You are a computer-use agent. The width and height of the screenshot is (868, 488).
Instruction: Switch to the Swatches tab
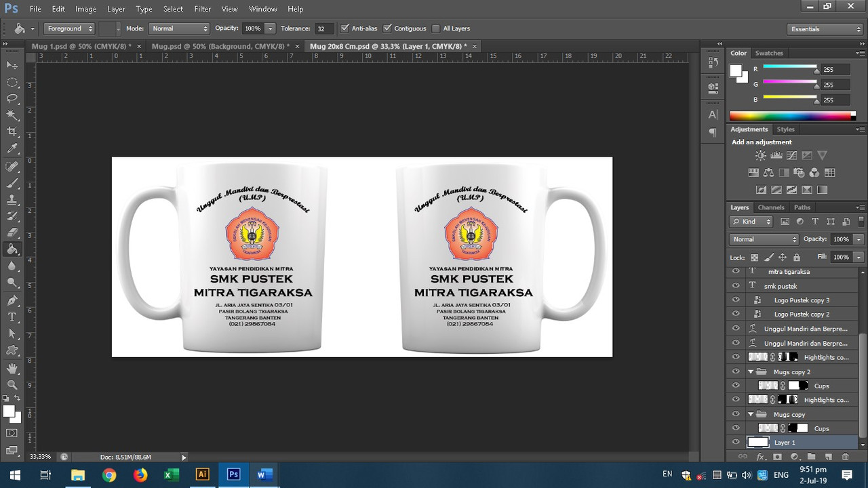tap(769, 53)
